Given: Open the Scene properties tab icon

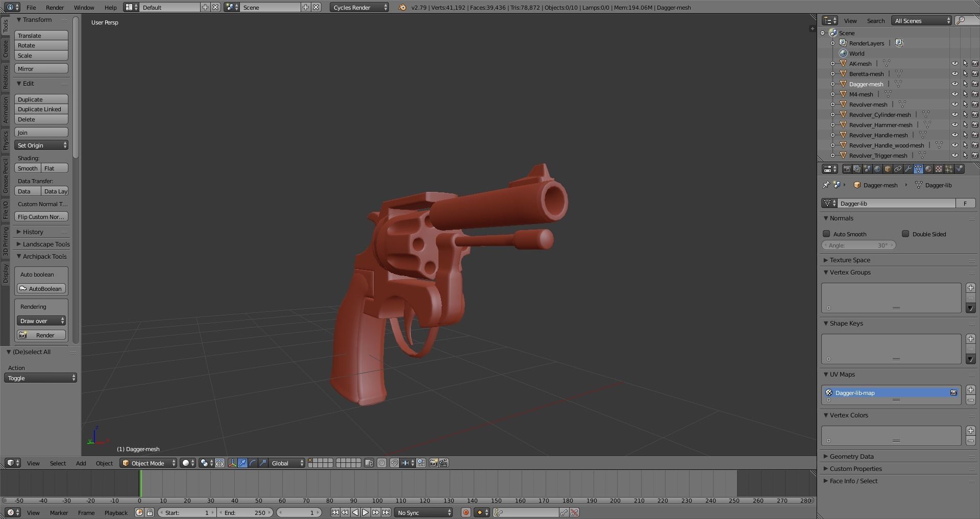Looking at the screenshot, I should [867, 169].
